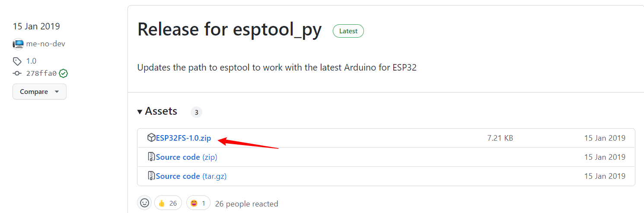Toggle the heart-eyes reaction with 1
The height and width of the screenshot is (213, 644).
point(198,203)
